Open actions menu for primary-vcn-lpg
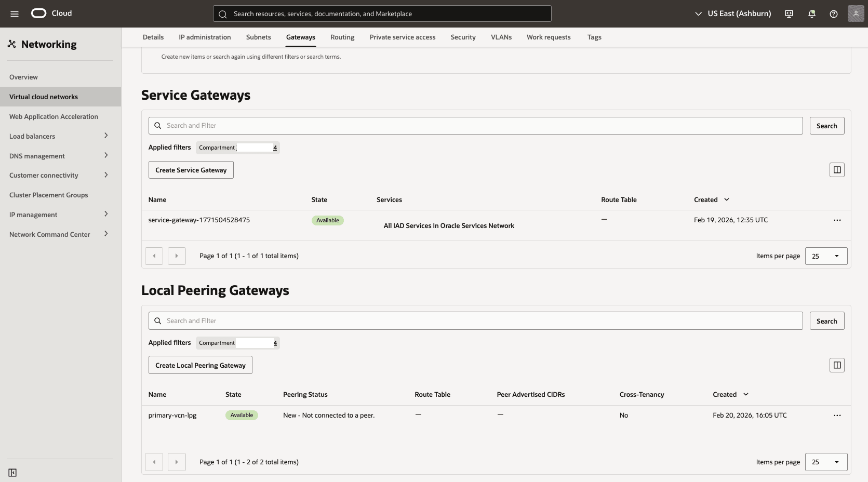The image size is (868, 482). 837,415
